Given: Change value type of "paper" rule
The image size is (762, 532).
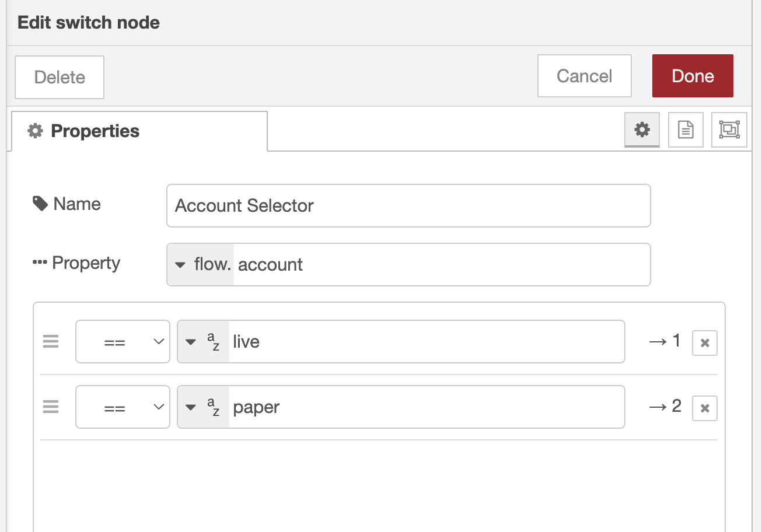Looking at the screenshot, I should point(203,407).
